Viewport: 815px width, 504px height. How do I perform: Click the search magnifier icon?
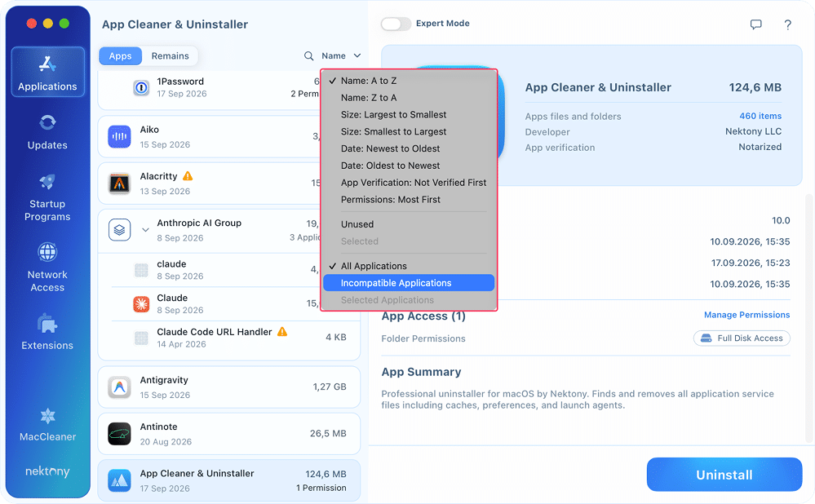pos(308,56)
